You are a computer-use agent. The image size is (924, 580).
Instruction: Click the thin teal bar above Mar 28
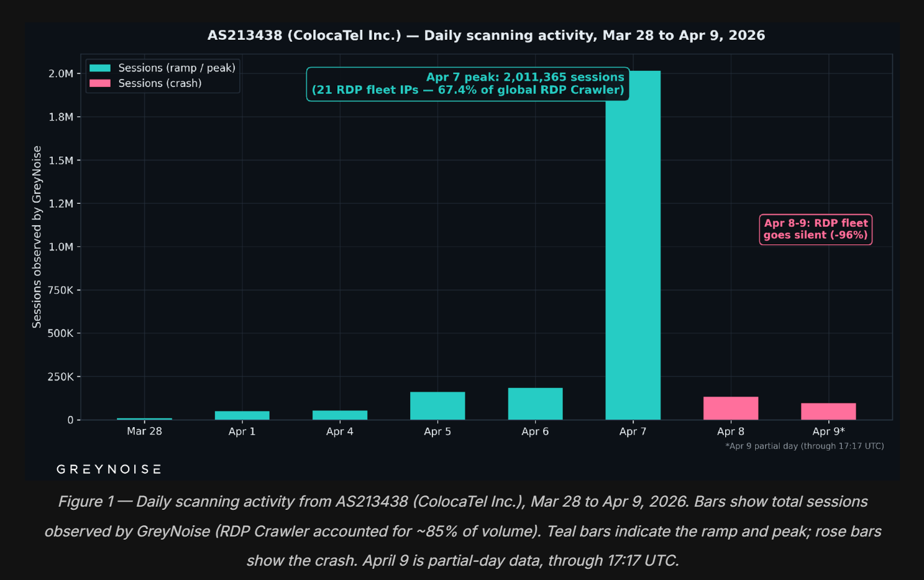(x=145, y=419)
